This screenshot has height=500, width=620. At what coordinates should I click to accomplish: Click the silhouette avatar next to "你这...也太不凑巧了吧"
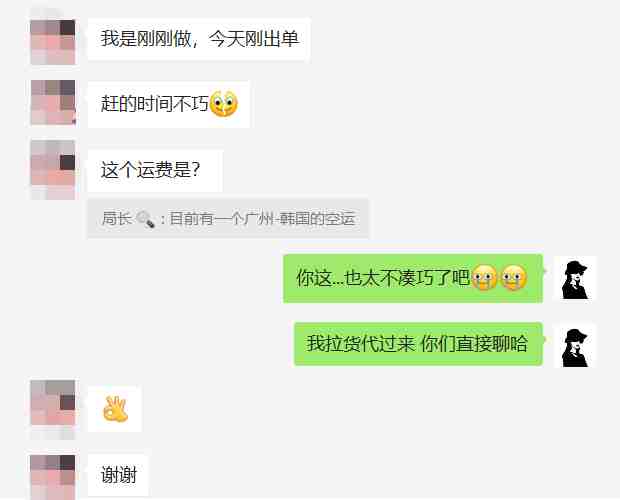pyautogui.click(x=575, y=279)
